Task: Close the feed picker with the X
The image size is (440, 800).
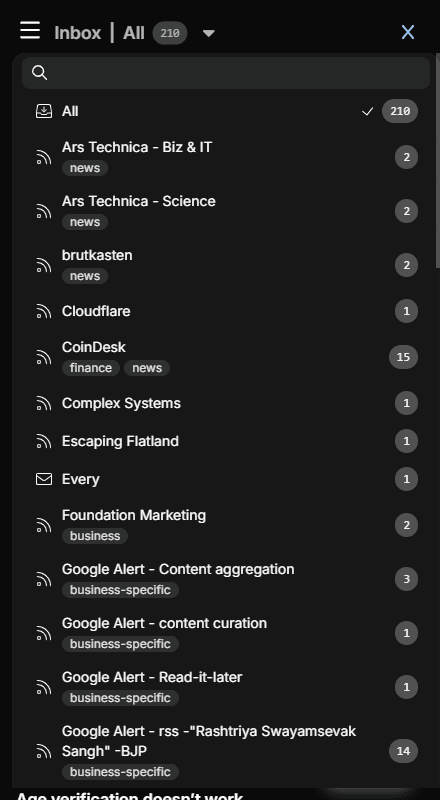Action: coord(408,32)
